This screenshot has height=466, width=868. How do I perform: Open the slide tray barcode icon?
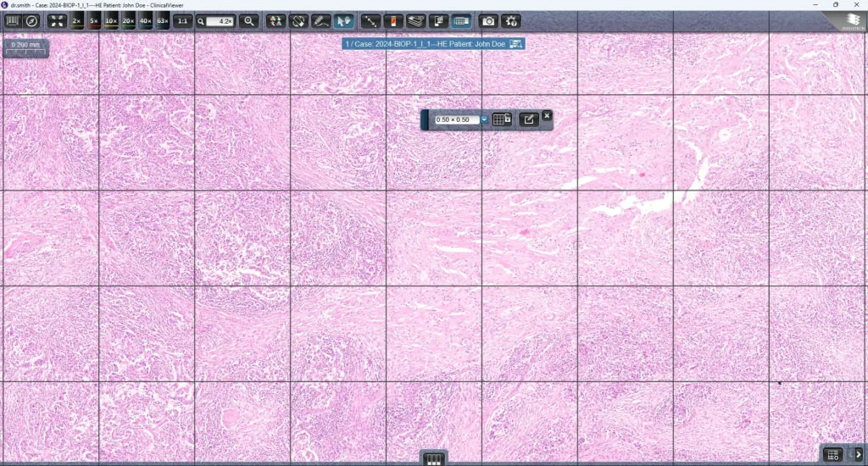(12, 21)
